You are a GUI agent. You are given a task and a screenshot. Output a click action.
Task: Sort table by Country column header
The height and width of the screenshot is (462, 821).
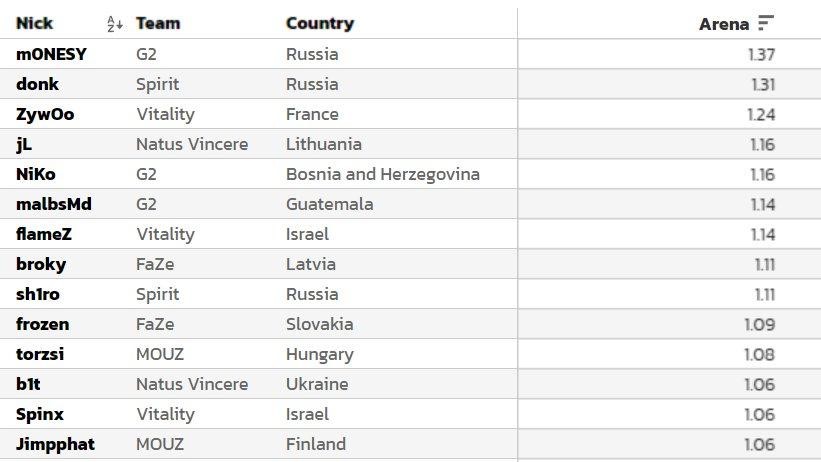tap(319, 23)
